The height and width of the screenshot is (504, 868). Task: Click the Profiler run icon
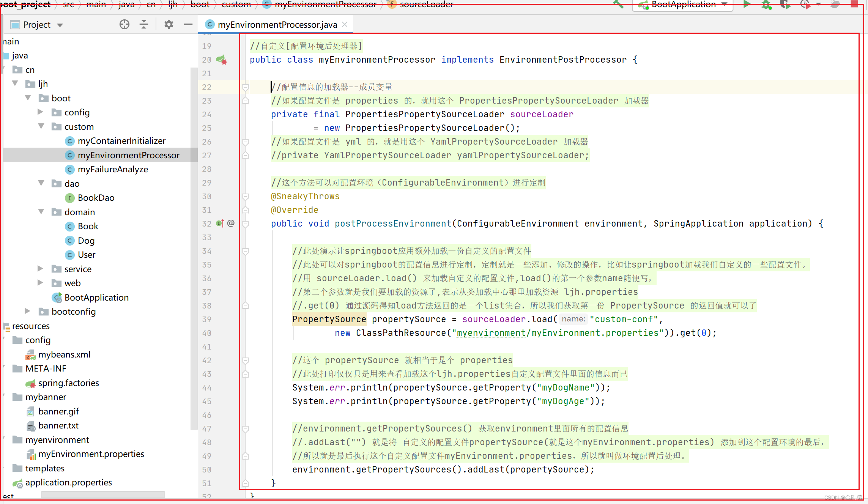pos(805,5)
